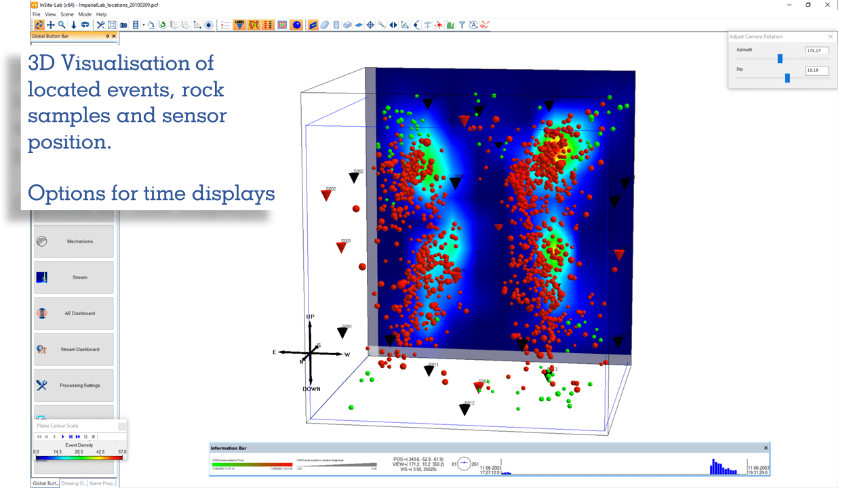Select the pan move crosshair tool
The width and height of the screenshot is (868, 488).
(50, 25)
